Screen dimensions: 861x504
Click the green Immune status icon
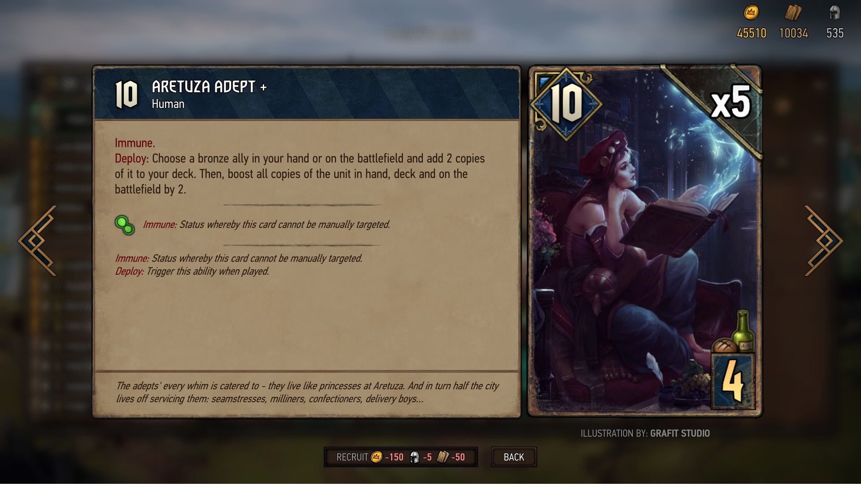click(125, 225)
